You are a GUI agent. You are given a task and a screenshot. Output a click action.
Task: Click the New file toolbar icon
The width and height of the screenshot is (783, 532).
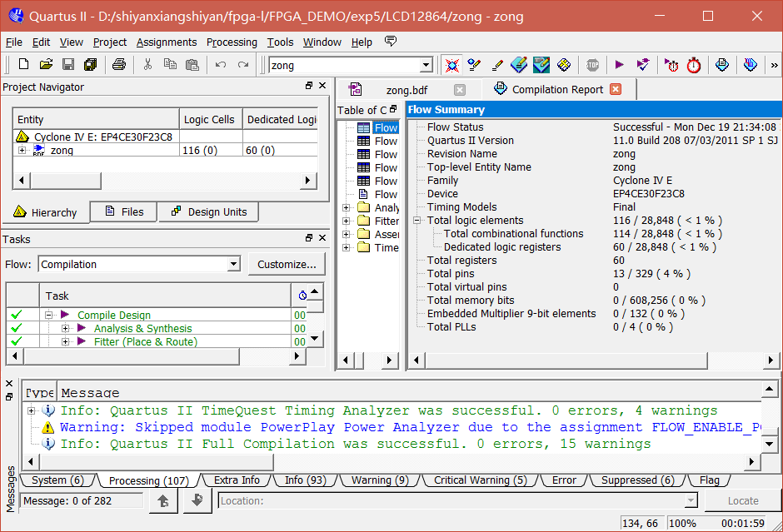point(23,64)
